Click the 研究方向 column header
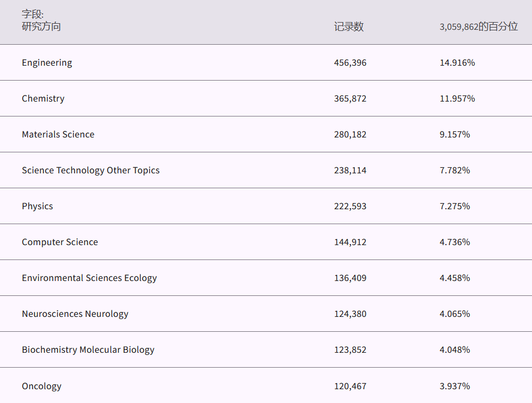This screenshot has height=403, width=532. pos(41,26)
